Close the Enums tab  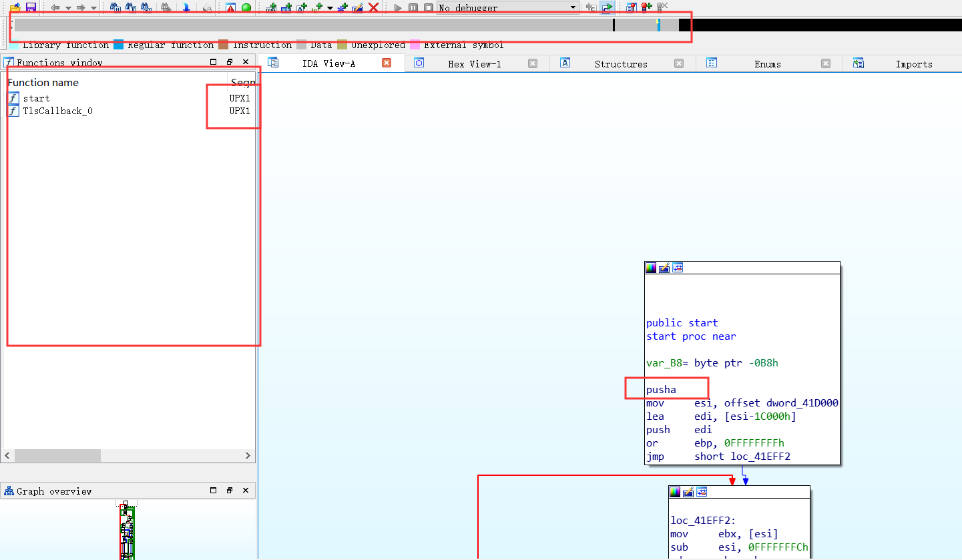(x=826, y=63)
